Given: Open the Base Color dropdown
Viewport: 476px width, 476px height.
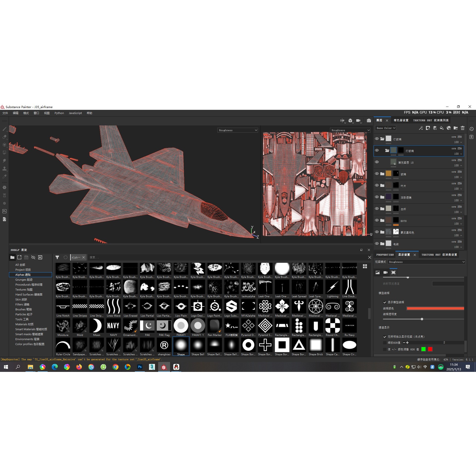Looking at the screenshot, I should pyautogui.click(x=386, y=128).
